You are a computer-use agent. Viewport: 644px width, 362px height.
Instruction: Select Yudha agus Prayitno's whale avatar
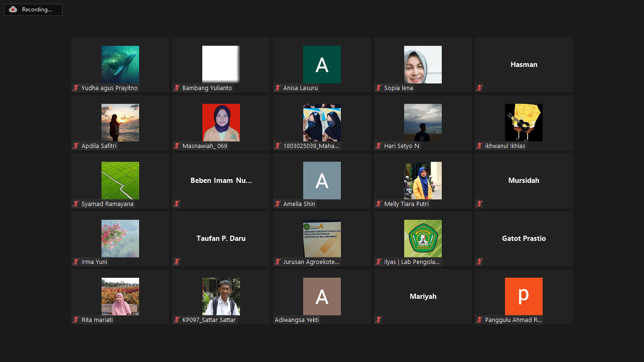(x=120, y=65)
